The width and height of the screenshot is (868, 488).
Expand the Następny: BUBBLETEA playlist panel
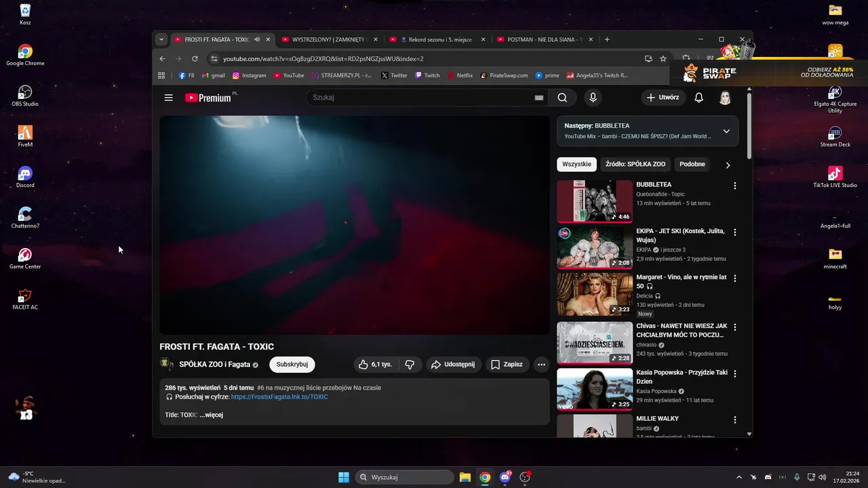(x=726, y=131)
